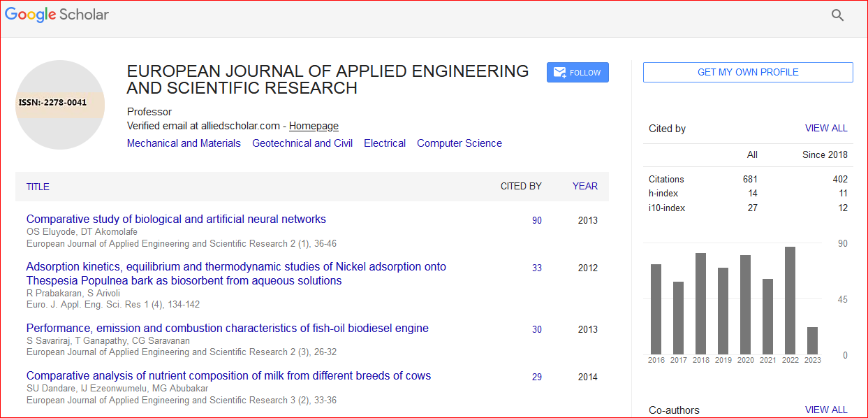Click the Google Scholar logo

(x=57, y=14)
